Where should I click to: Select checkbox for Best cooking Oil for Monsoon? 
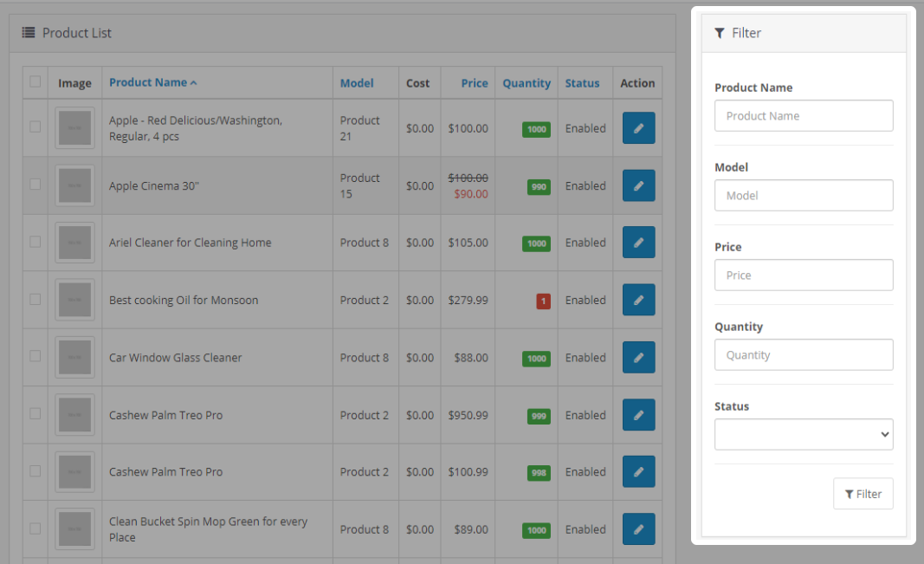tap(36, 299)
